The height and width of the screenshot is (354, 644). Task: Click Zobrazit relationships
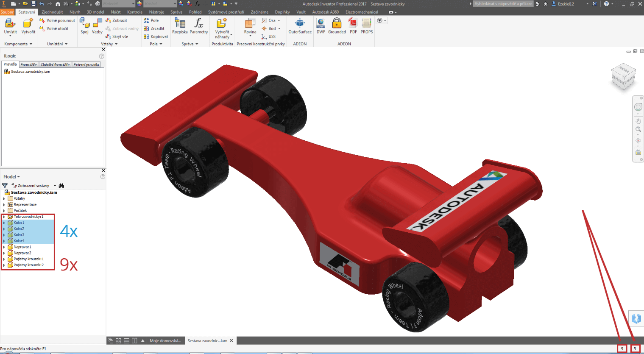[117, 20]
